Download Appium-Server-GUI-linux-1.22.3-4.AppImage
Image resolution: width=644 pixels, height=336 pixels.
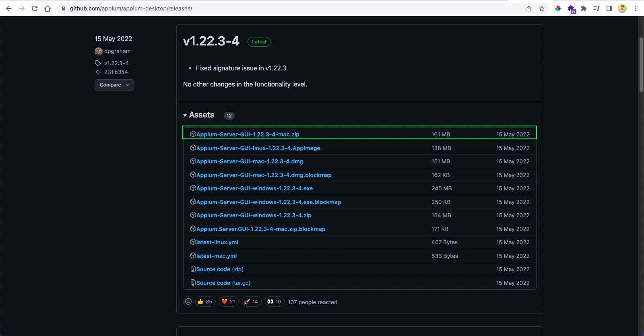(x=258, y=148)
